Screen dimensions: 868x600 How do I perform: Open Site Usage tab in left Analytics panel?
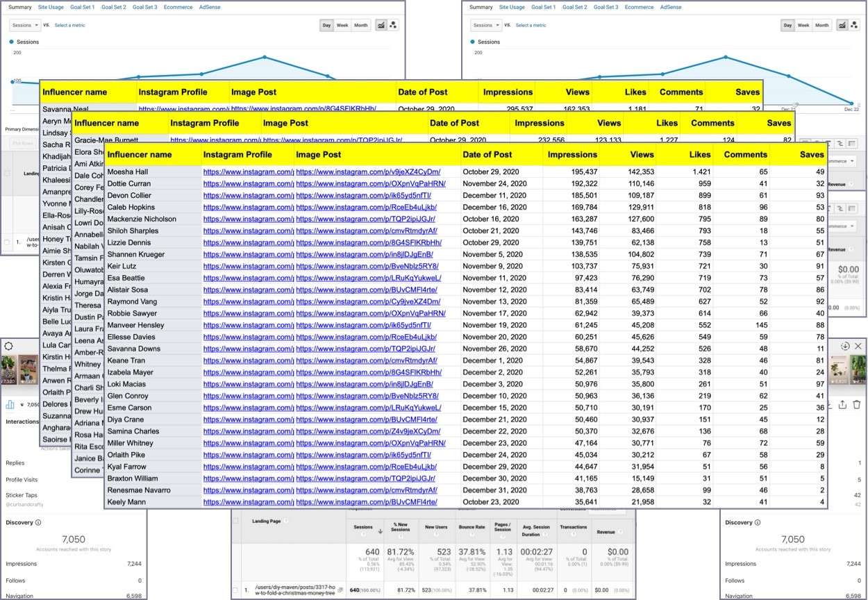click(x=51, y=7)
